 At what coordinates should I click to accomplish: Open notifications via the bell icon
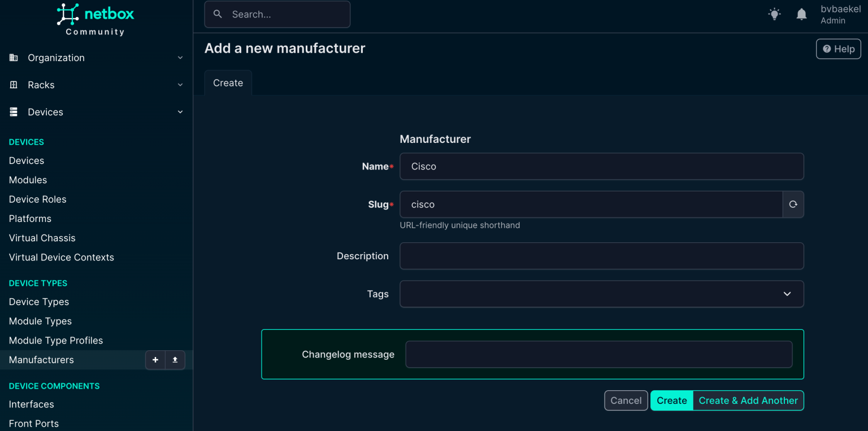click(x=801, y=14)
